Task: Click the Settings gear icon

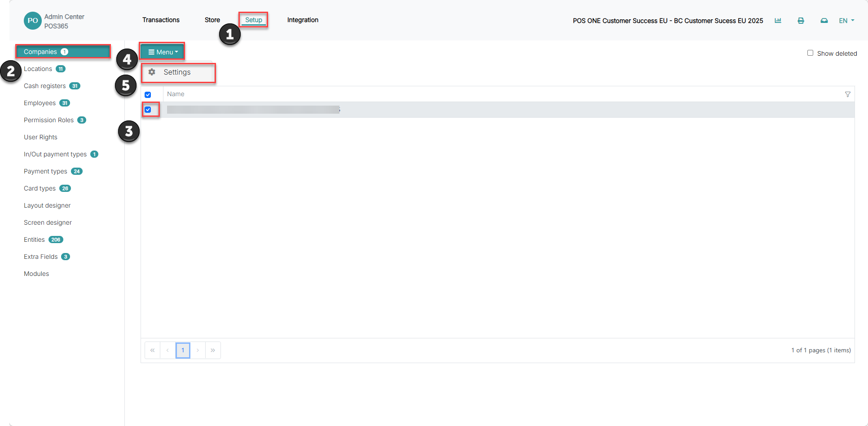Action: 152,72
